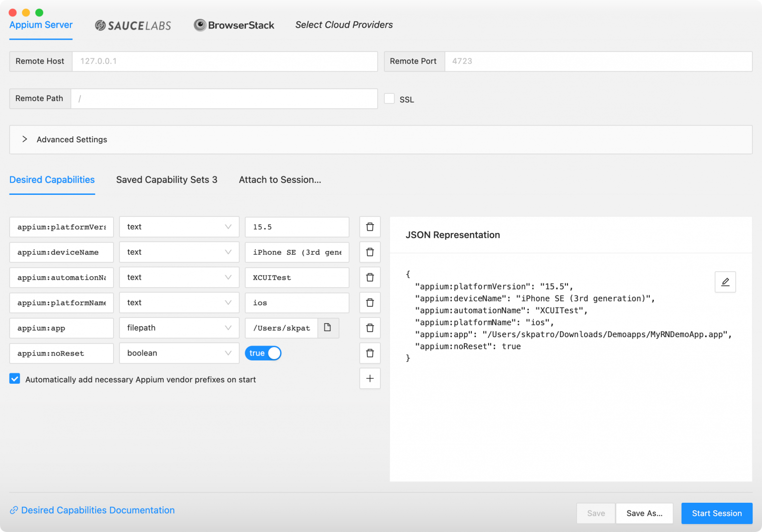Click the Remote Host input field
The image size is (762, 532).
225,61
